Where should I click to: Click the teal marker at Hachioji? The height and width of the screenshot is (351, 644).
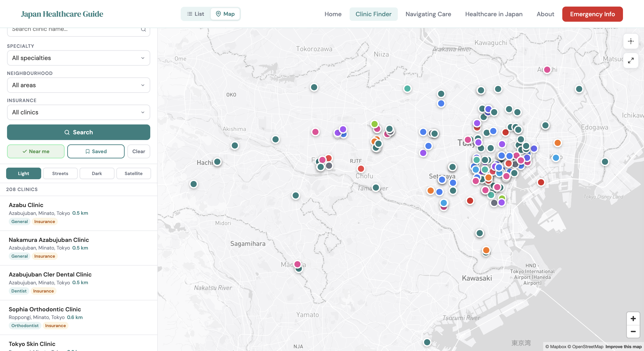217,162
